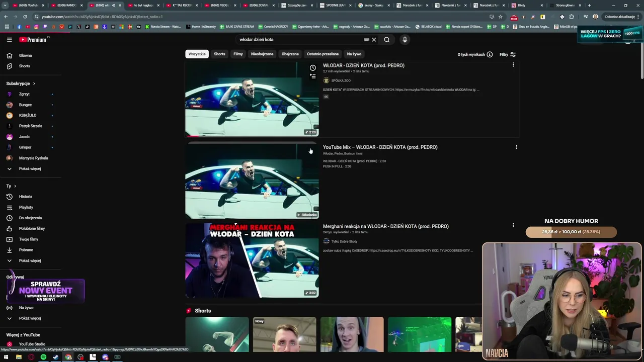Play the WŁODAR - DZIEŃ KOTA first thumbnail
This screenshot has height=362, width=644.
[x=252, y=99]
